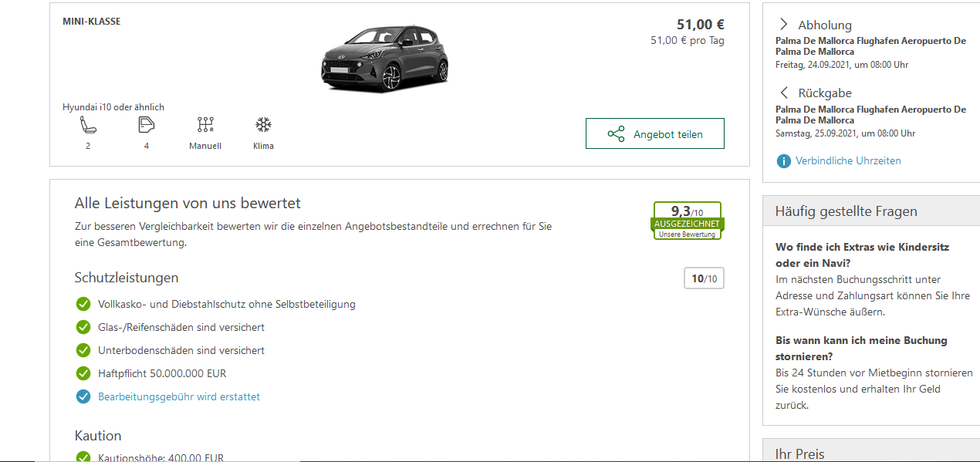Follow the Verbindliche Uhrzeiten link

click(x=848, y=161)
